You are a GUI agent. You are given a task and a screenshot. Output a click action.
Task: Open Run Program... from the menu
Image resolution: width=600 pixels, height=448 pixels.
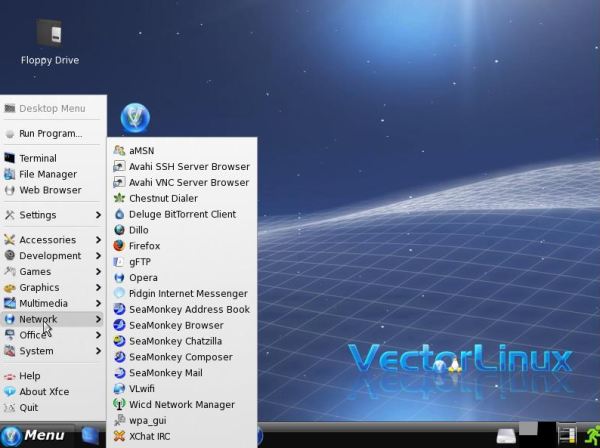53,134
